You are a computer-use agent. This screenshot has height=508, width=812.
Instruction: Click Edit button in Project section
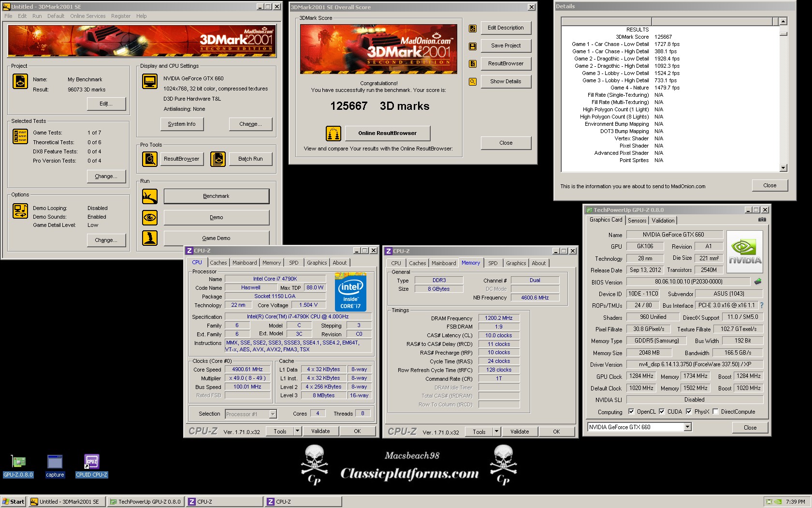[x=106, y=104]
